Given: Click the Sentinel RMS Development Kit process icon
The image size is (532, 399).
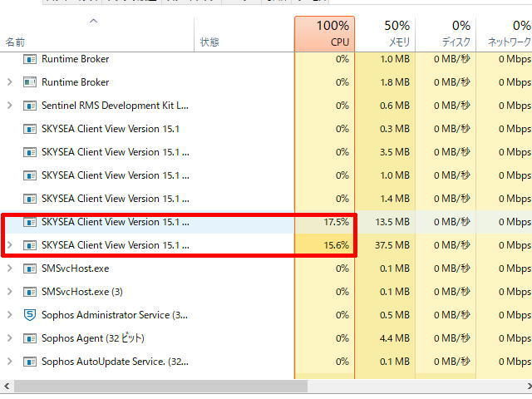Looking at the screenshot, I should pyautogui.click(x=30, y=106).
